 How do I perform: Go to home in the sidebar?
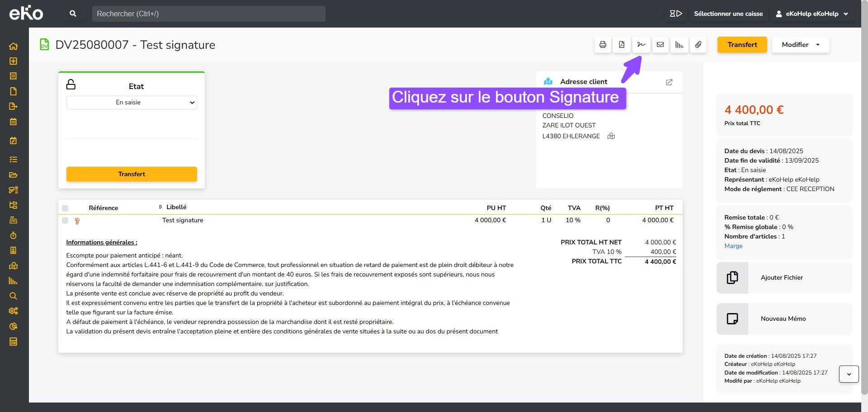tap(13, 46)
